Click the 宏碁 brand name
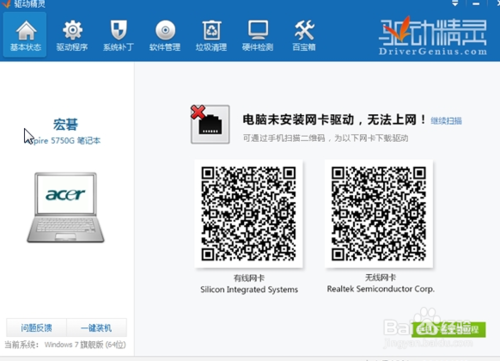The height and width of the screenshot is (361, 500). 65,124
